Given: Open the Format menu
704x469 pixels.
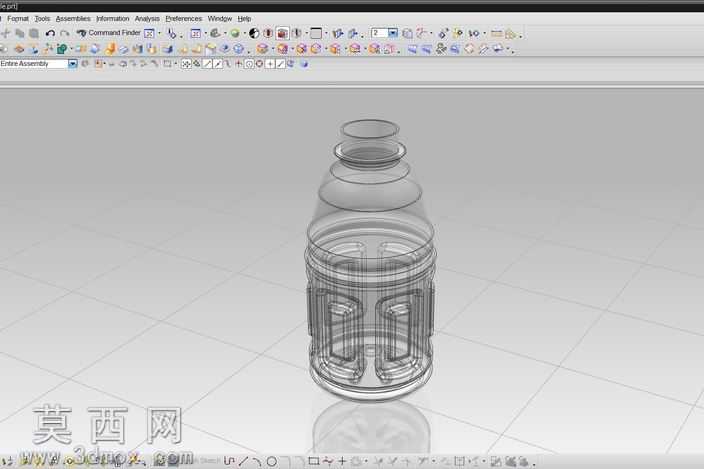Looking at the screenshot, I should pyautogui.click(x=18, y=19).
